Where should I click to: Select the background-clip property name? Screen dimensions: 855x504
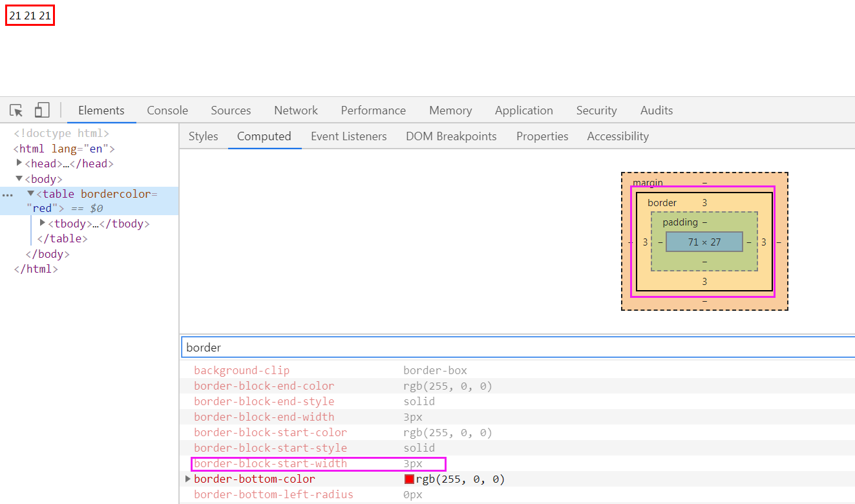pyautogui.click(x=242, y=370)
